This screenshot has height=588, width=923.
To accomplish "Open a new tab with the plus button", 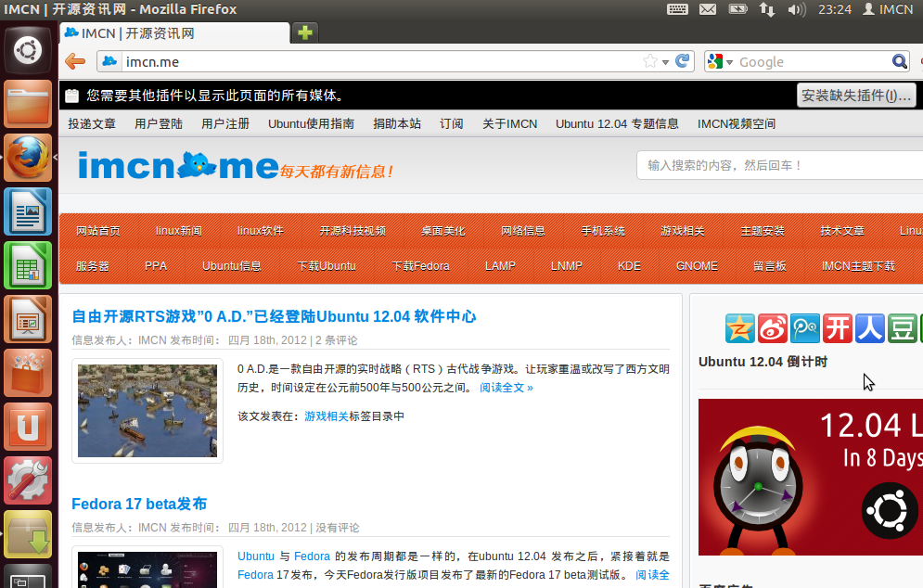I will [304, 33].
